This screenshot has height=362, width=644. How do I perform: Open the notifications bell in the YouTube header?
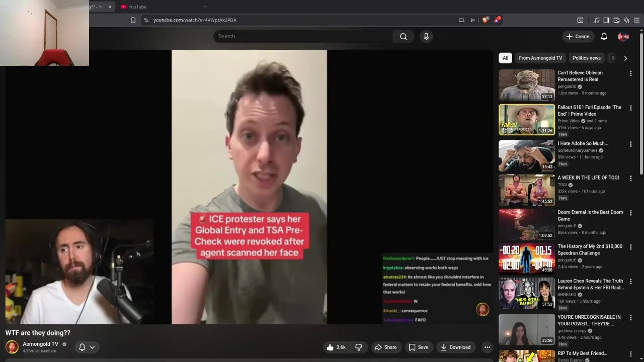click(604, 36)
